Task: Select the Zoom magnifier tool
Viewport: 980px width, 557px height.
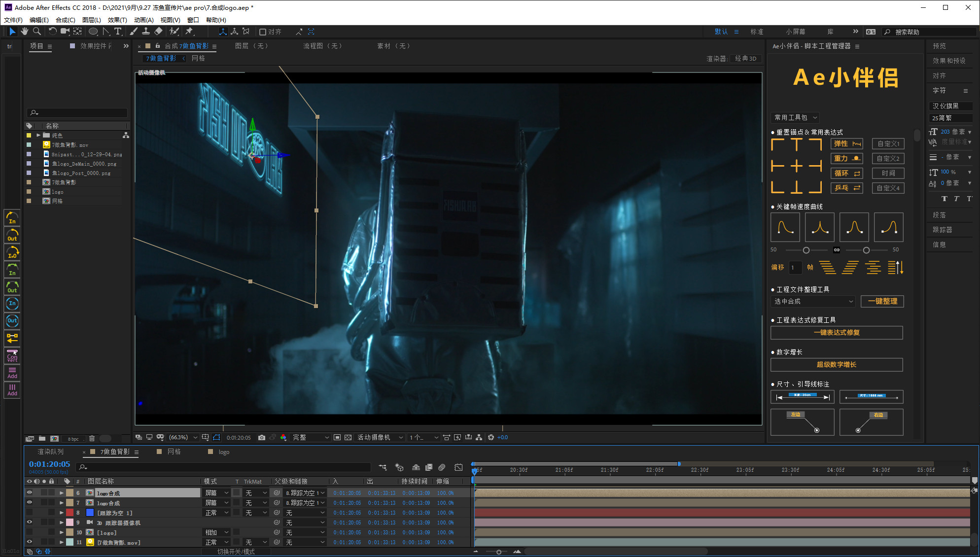Action: pyautogui.click(x=36, y=32)
